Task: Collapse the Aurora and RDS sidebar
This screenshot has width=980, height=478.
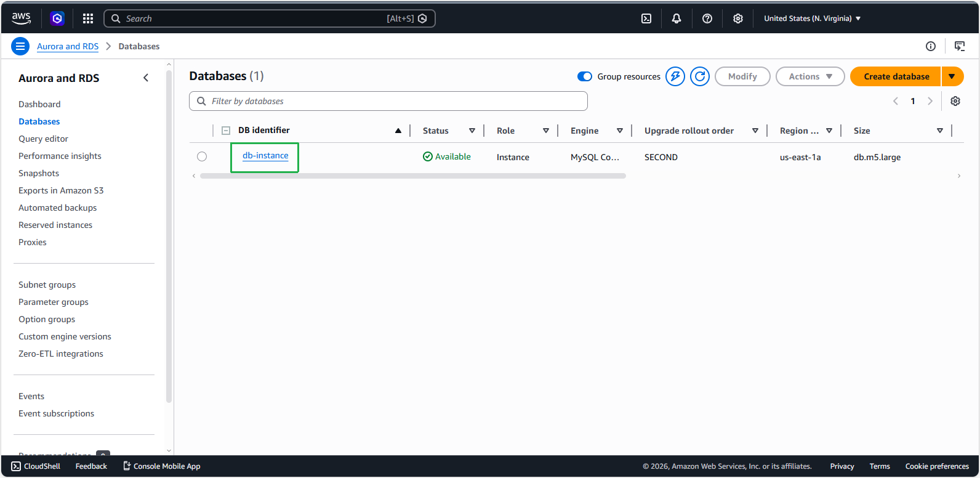Action: click(x=146, y=78)
